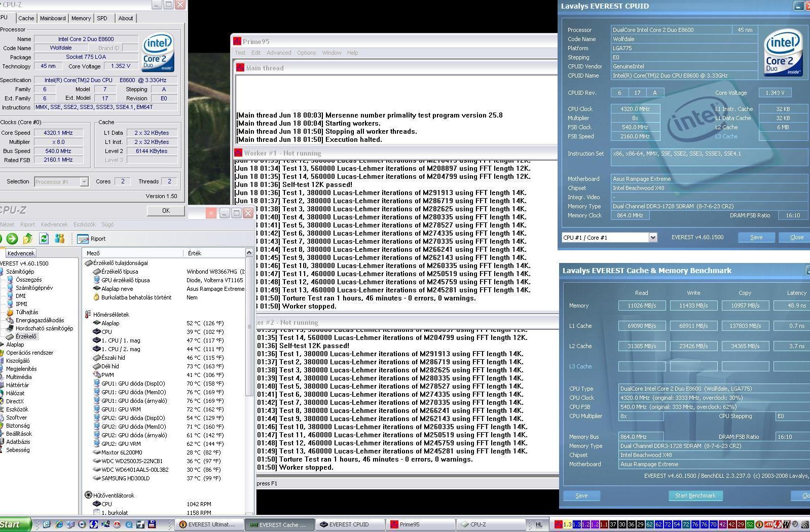
Task: Click the green forward arrow in EVEREST toolbar
Action: [x=12, y=239]
